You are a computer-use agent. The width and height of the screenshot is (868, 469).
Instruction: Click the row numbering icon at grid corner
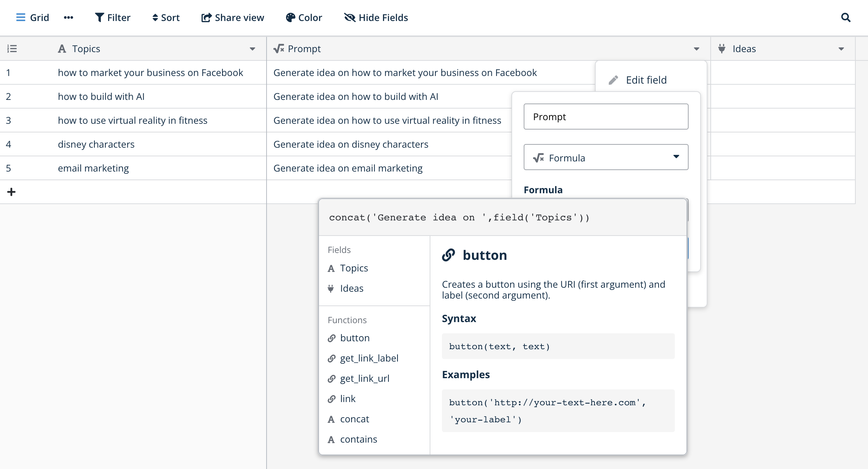12,48
